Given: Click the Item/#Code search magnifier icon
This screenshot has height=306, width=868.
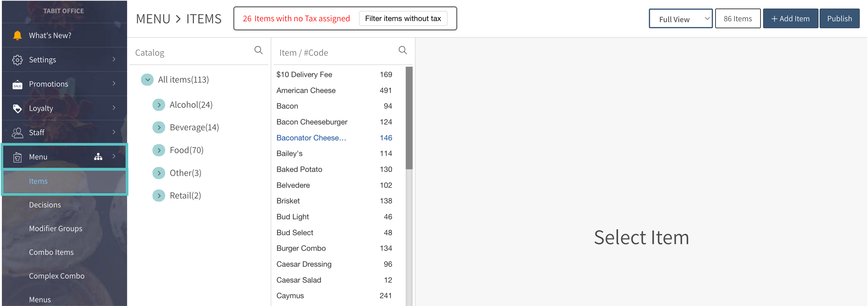Looking at the screenshot, I should click(x=402, y=50).
